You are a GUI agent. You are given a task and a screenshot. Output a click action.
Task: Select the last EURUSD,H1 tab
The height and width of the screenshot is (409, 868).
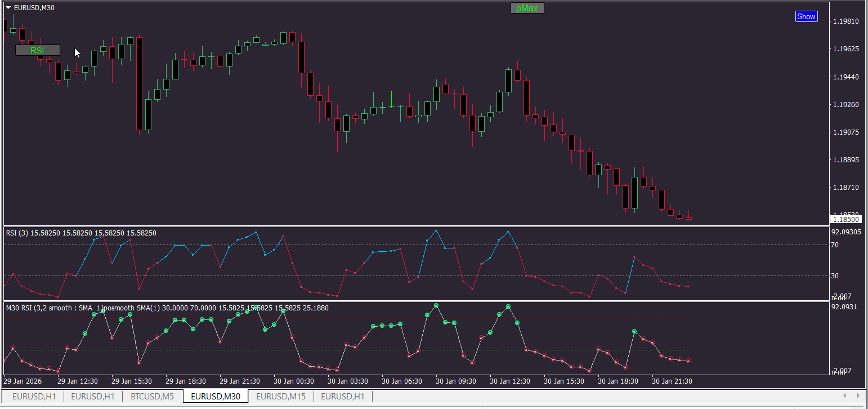(x=342, y=396)
